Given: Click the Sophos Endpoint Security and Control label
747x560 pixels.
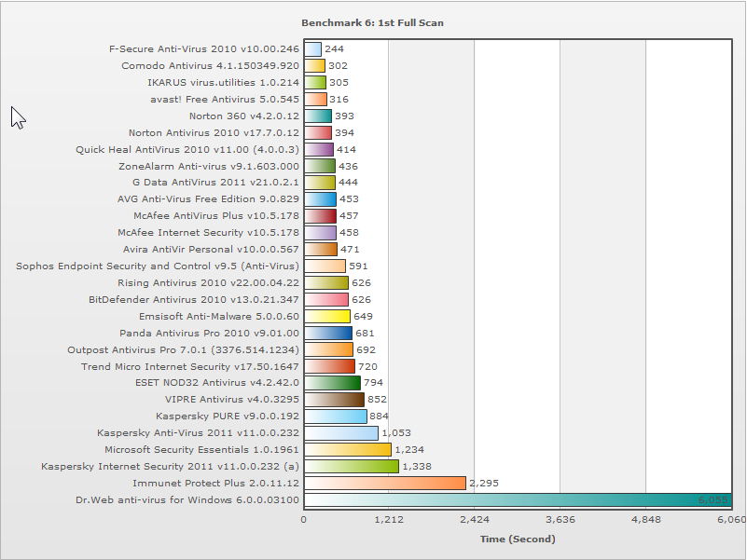Looking at the screenshot, I should click(x=158, y=266).
